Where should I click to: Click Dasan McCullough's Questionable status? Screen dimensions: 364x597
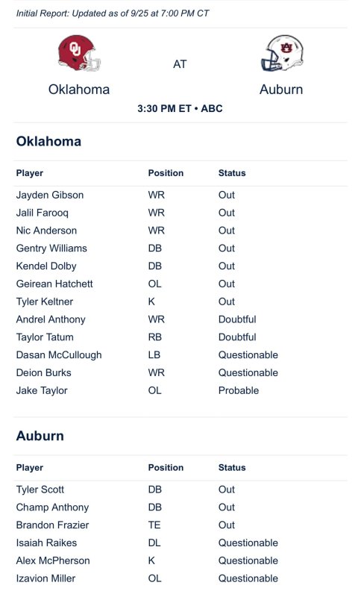point(248,355)
